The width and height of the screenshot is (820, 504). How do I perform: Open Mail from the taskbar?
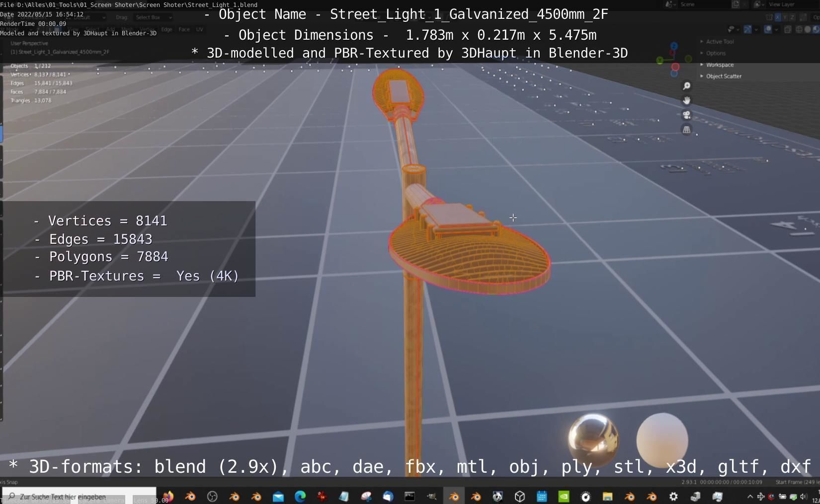(x=278, y=496)
